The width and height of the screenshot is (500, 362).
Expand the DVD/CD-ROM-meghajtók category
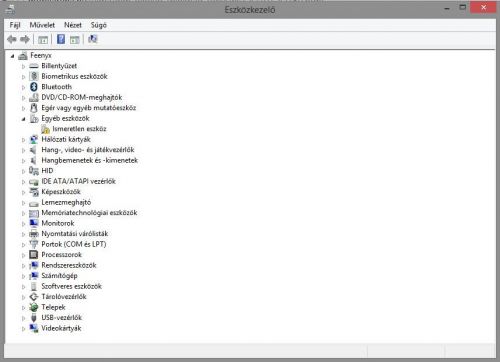click(x=23, y=98)
